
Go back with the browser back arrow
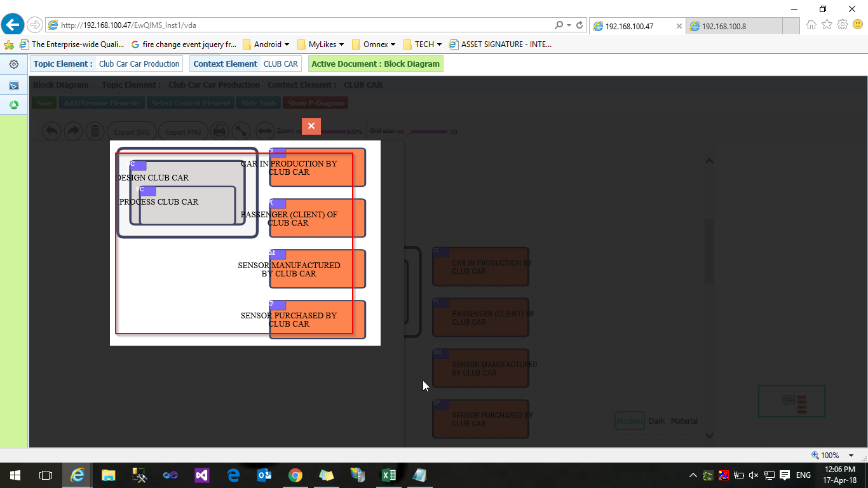click(x=13, y=25)
